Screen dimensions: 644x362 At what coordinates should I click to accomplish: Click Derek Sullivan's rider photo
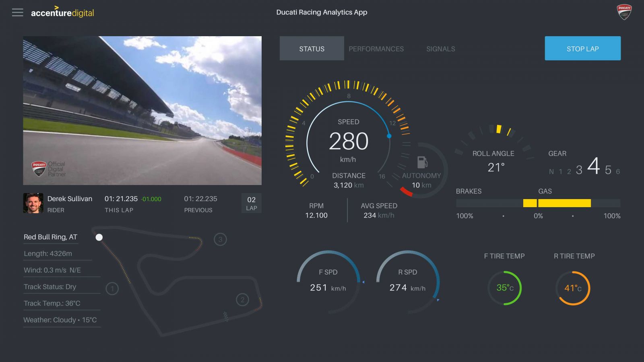click(x=33, y=203)
